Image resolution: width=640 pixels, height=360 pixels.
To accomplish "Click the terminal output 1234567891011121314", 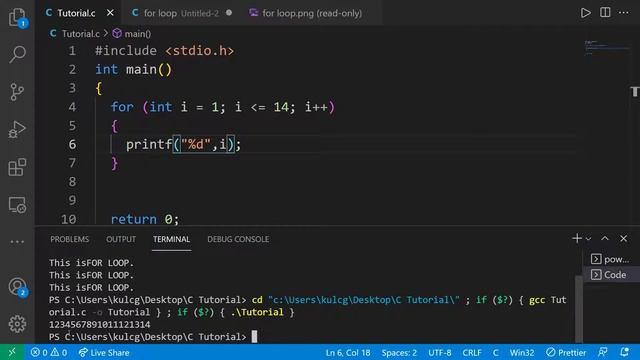I will [x=100, y=324].
